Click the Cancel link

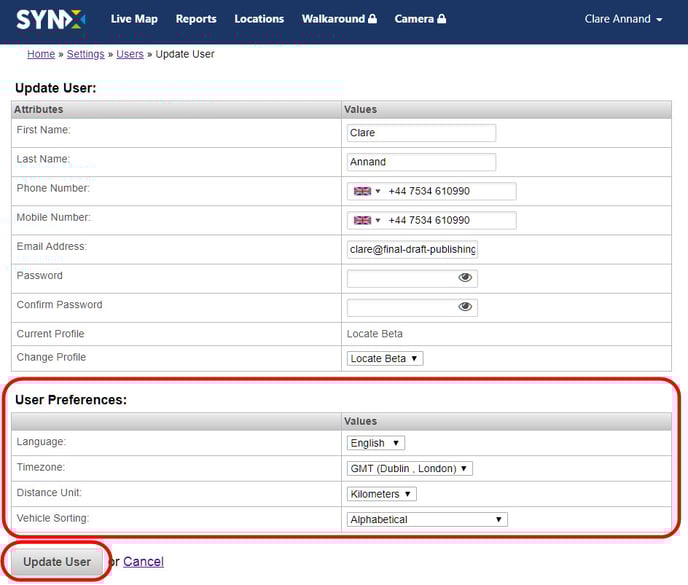[x=143, y=562]
